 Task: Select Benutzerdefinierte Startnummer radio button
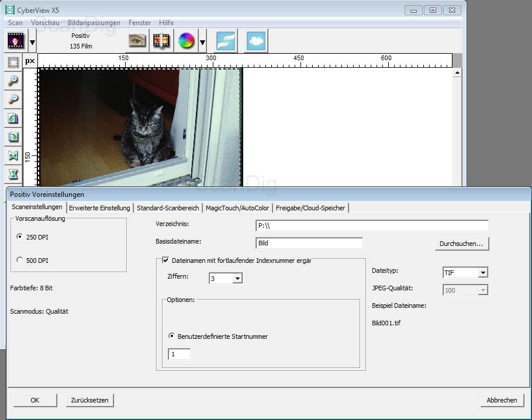(171, 336)
